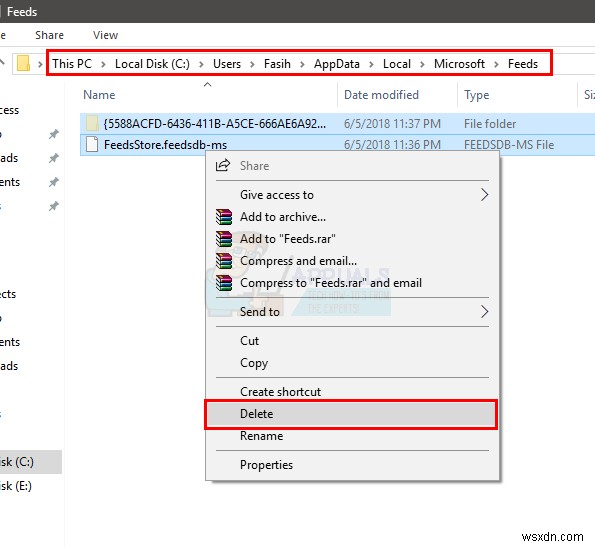Click the Share icon in the context menu
Viewport: 595px width, 547px height.
click(223, 165)
